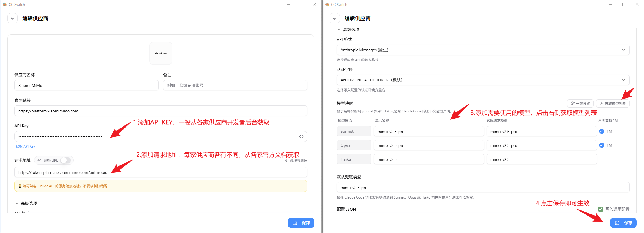Click the Haiku model role label
Viewport: 644px width, 233px height.
coord(354,159)
